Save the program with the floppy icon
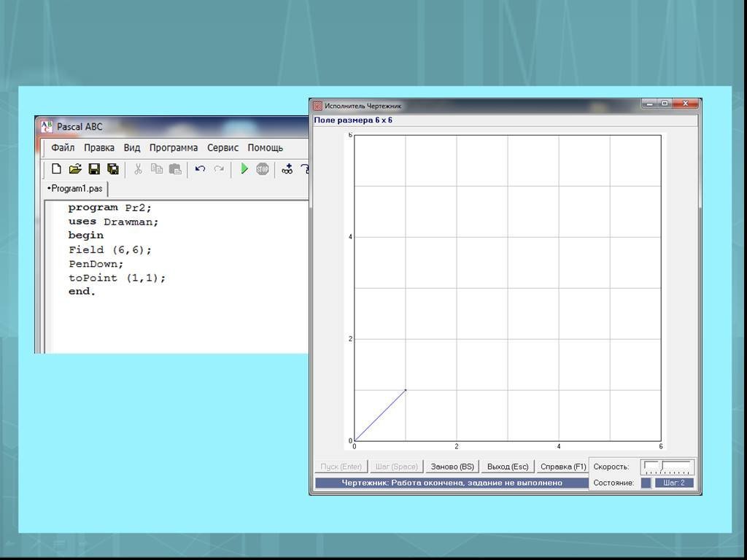This screenshot has width=747, height=560. (x=94, y=169)
